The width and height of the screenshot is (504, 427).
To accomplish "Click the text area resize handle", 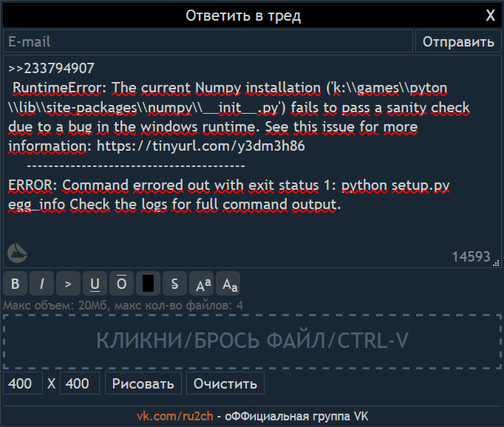I will 497,263.
